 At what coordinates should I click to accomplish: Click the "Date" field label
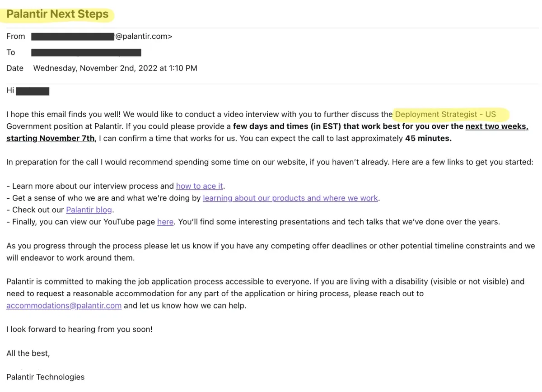[15, 68]
